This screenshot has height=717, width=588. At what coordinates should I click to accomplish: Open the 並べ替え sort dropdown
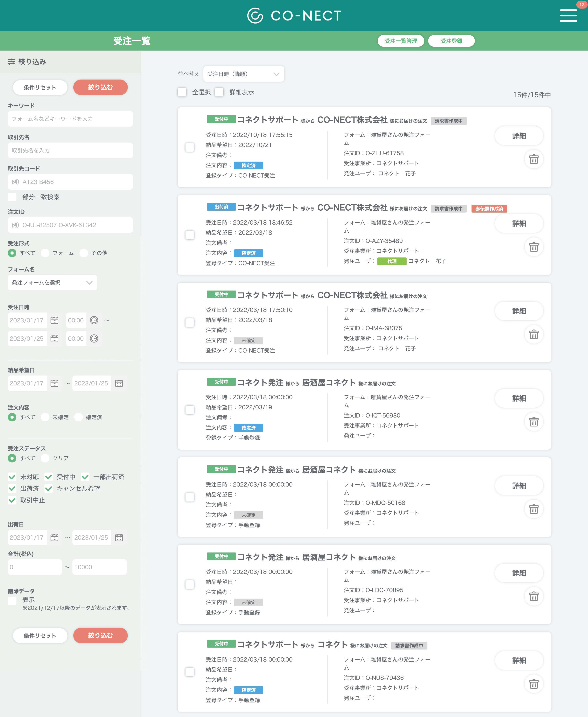coord(243,74)
